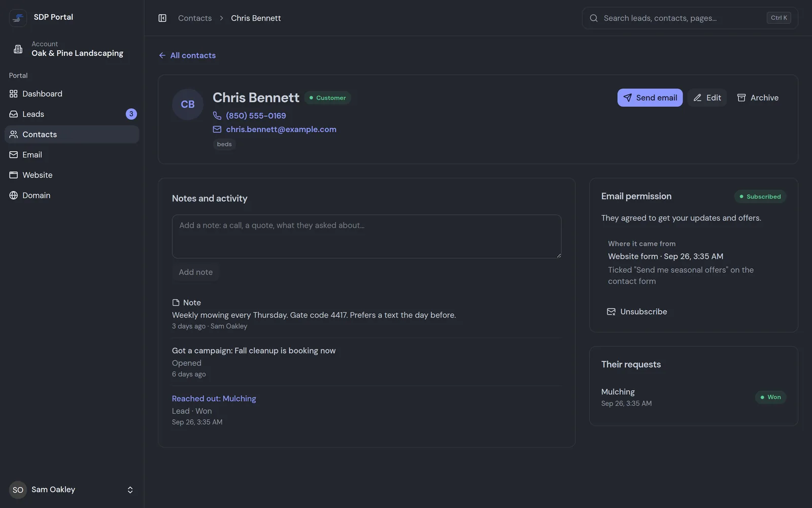Click 'Got a campaign: Fall cleanup is booking now'

click(254, 351)
